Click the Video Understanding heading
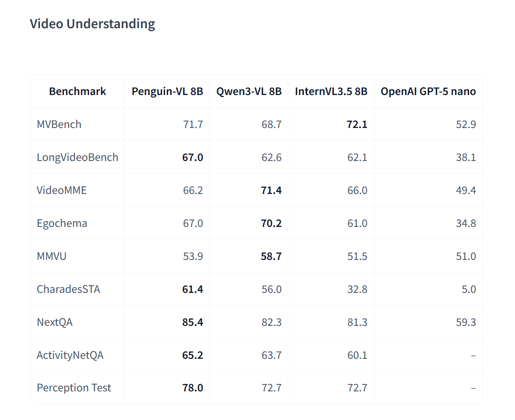The image size is (515, 420). (92, 24)
